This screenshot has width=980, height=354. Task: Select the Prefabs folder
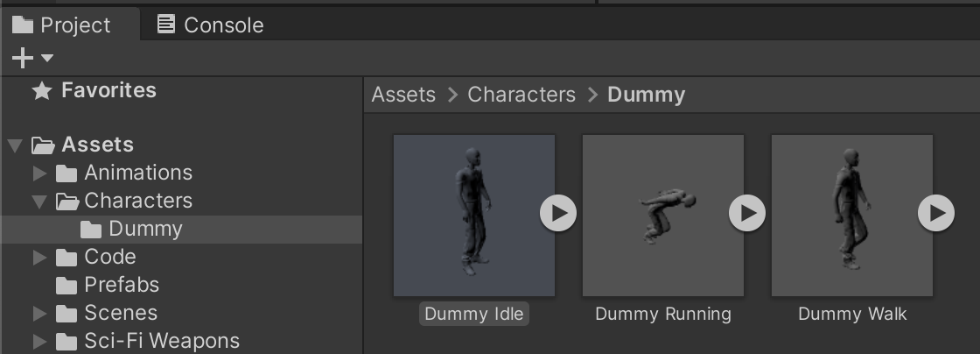pyautogui.click(x=121, y=286)
